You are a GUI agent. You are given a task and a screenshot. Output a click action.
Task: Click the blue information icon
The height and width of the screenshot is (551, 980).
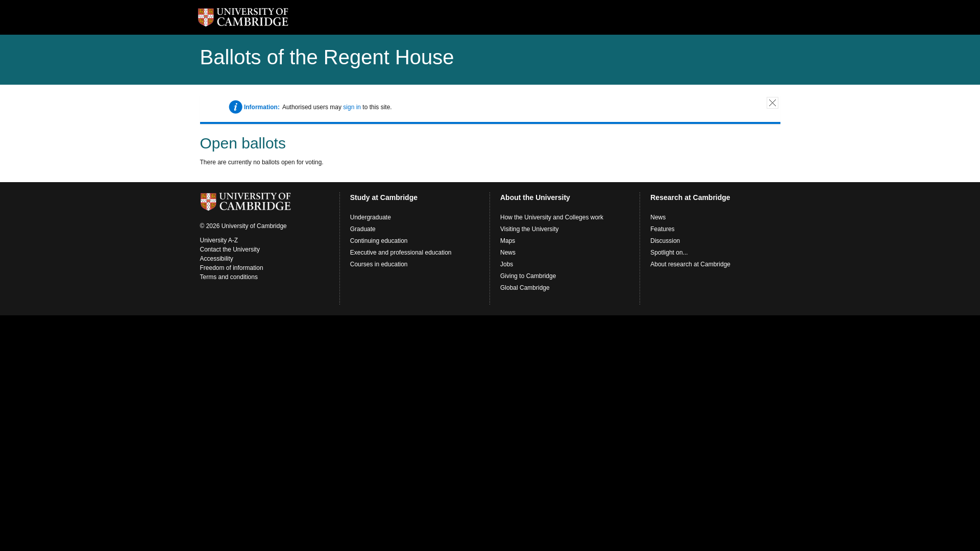(235, 107)
